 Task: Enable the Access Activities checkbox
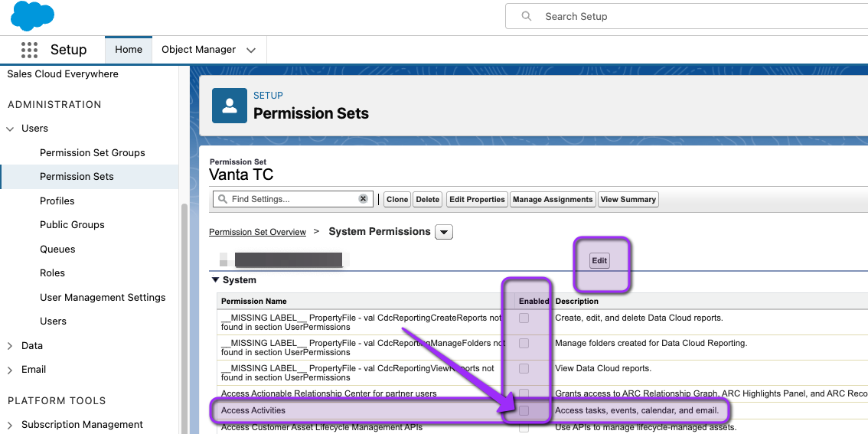tap(524, 410)
